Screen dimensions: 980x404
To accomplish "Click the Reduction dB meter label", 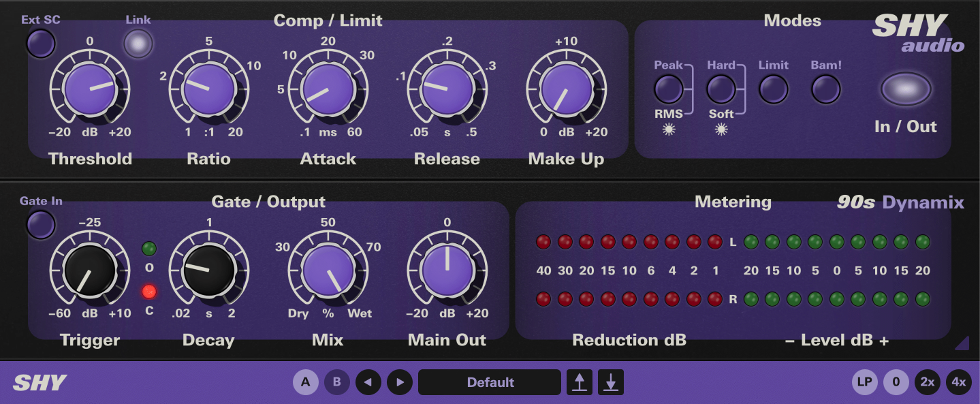I will [x=629, y=341].
